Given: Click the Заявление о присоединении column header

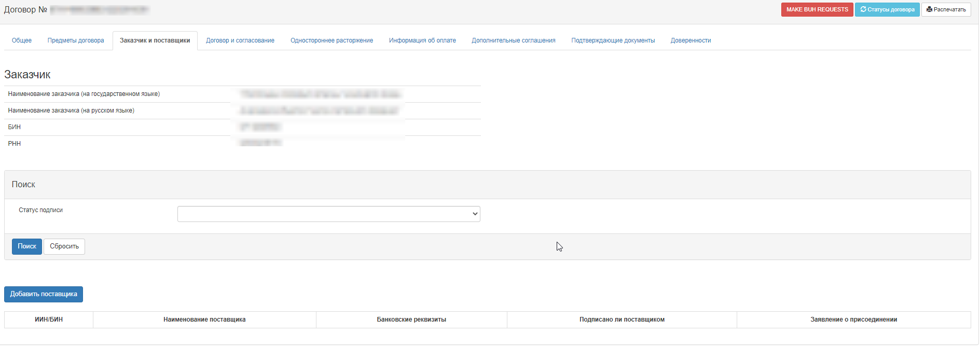Looking at the screenshot, I should (853, 320).
